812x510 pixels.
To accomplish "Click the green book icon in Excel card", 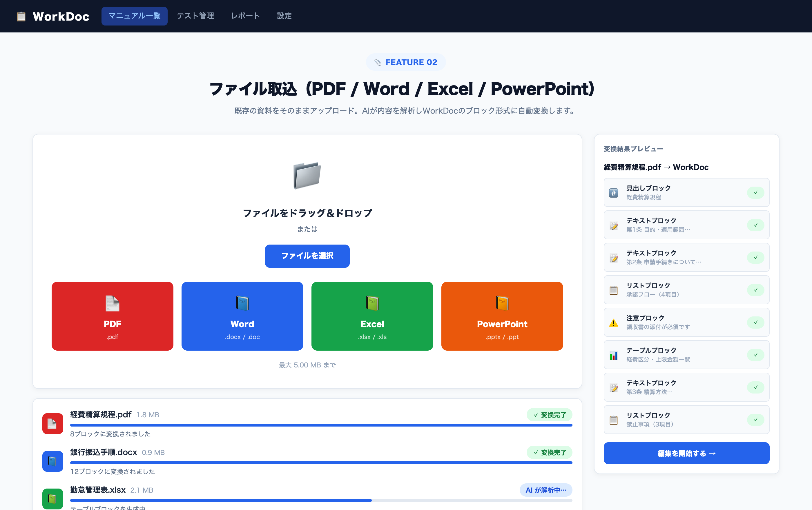I will 372,303.
